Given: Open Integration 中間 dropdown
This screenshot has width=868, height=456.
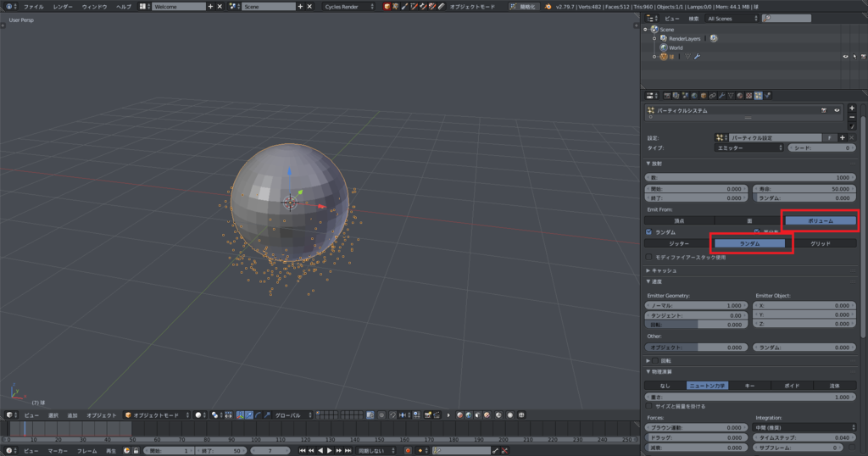Looking at the screenshot, I should pyautogui.click(x=805, y=427).
